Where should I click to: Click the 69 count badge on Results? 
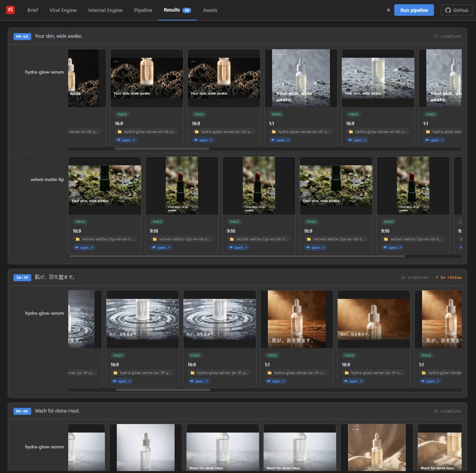(x=187, y=10)
